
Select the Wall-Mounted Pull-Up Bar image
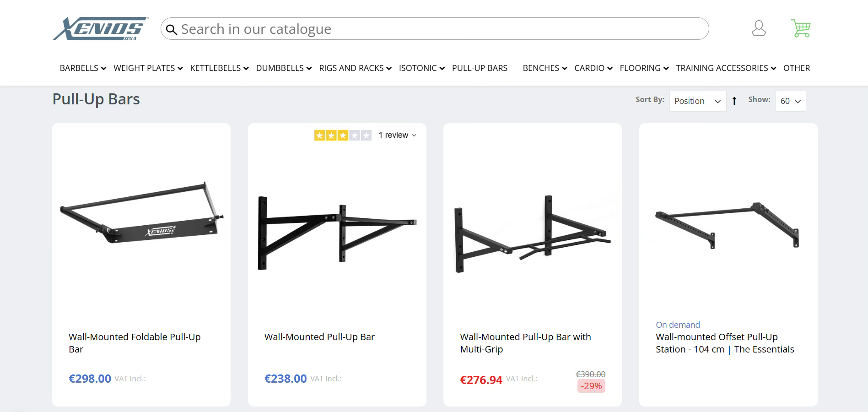pos(337,229)
